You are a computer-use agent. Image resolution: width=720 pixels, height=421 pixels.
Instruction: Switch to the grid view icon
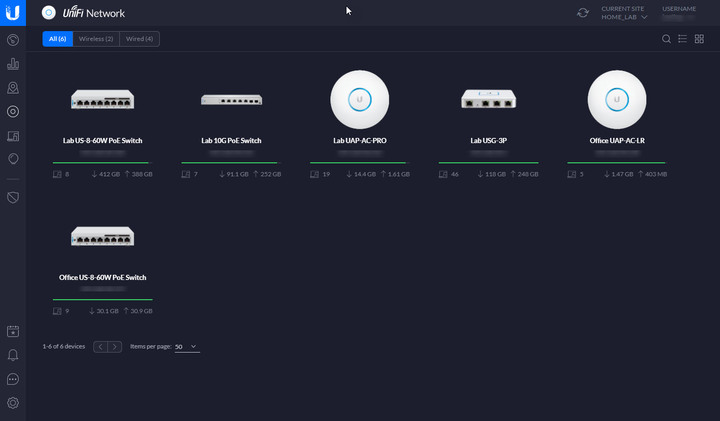pyautogui.click(x=699, y=39)
